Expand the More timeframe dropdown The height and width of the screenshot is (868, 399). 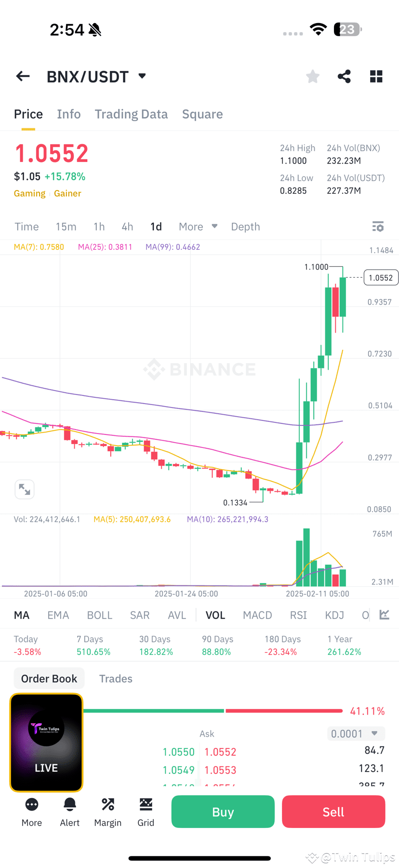[198, 226]
